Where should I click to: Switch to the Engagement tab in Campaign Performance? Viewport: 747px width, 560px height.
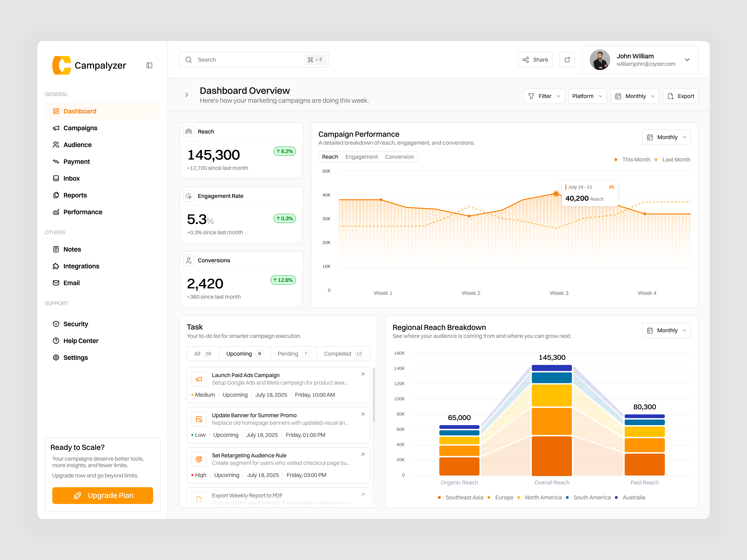tap(361, 157)
